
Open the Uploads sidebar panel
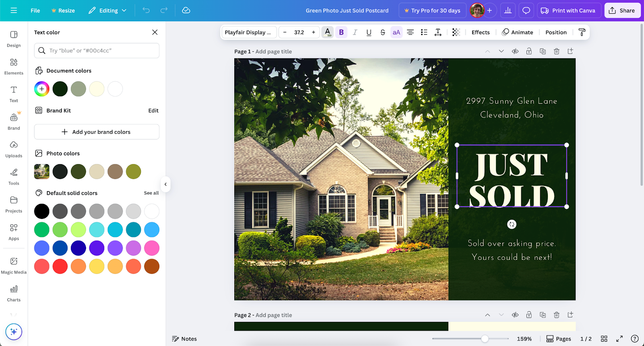14,149
